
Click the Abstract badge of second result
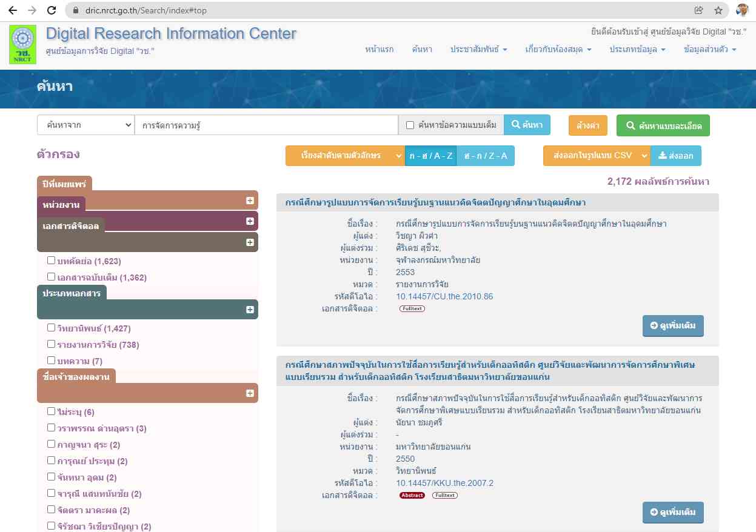click(x=412, y=495)
